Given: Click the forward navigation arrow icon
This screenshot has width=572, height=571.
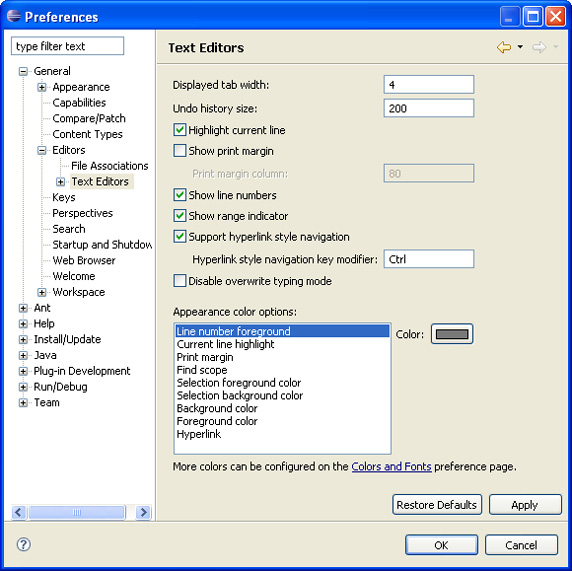Looking at the screenshot, I should 539,47.
